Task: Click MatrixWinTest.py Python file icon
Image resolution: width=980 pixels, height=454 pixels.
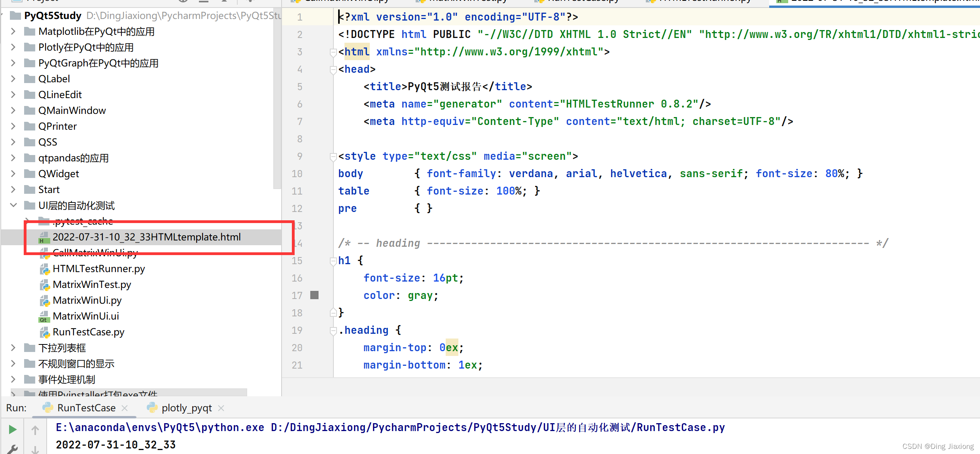Action: (44, 285)
